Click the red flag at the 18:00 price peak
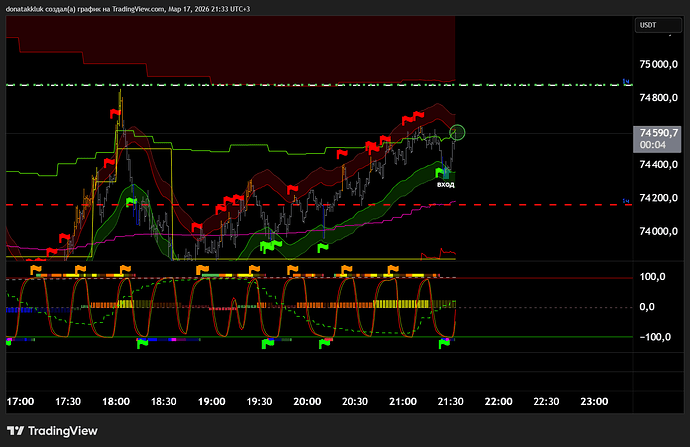This screenshot has height=447, width=690. pos(113,113)
